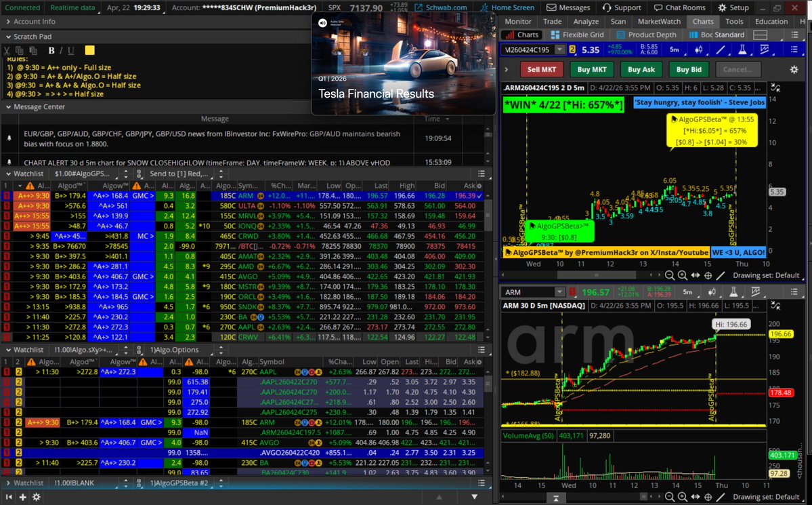Zoom out on the ARM chart
Viewport: 812px width, 505px height.
point(670,498)
